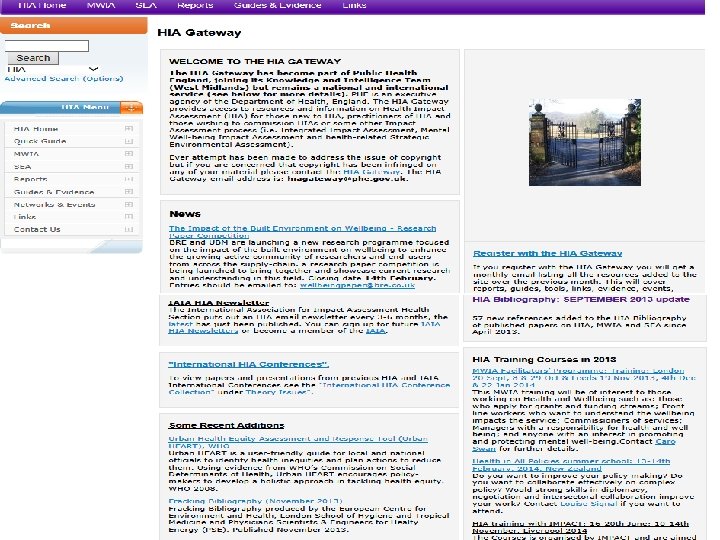This screenshot has height=540, width=720.
Task: Select Contact Us in the sidebar menu
Action: 37,229
